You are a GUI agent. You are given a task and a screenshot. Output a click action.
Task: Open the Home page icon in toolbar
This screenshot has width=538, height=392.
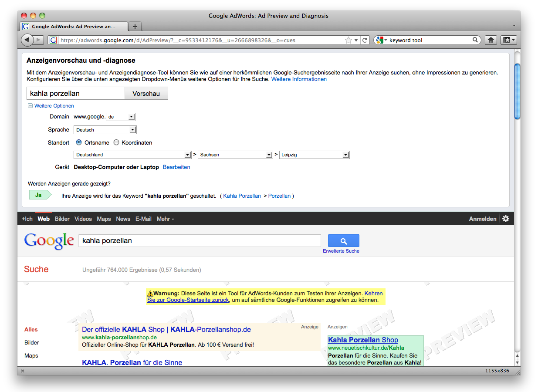[x=491, y=40]
